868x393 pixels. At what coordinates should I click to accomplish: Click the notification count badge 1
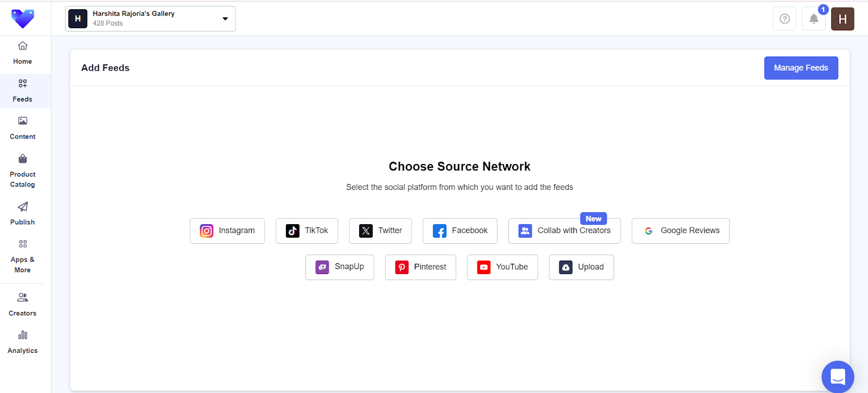point(823,9)
